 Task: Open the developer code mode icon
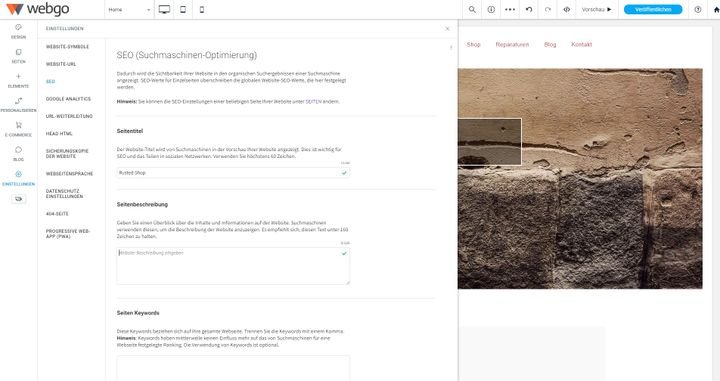coord(567,9)
